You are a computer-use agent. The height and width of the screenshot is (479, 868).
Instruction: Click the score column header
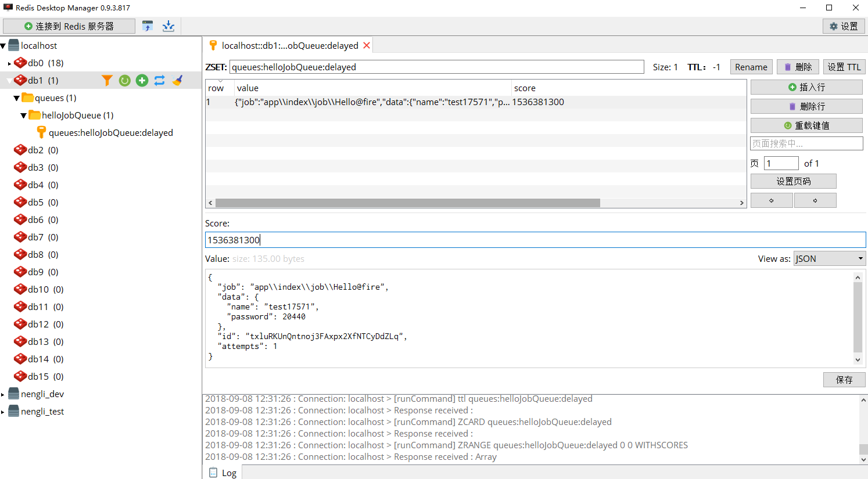pos(629,88)
